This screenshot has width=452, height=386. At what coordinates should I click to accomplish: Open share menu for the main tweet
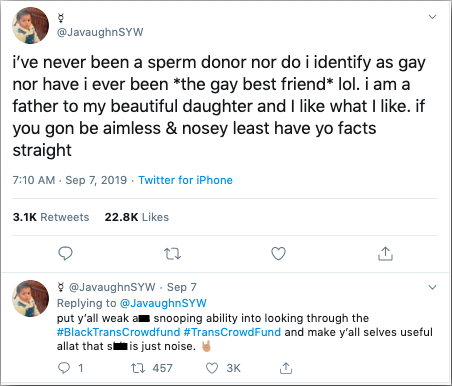[385, 254]
